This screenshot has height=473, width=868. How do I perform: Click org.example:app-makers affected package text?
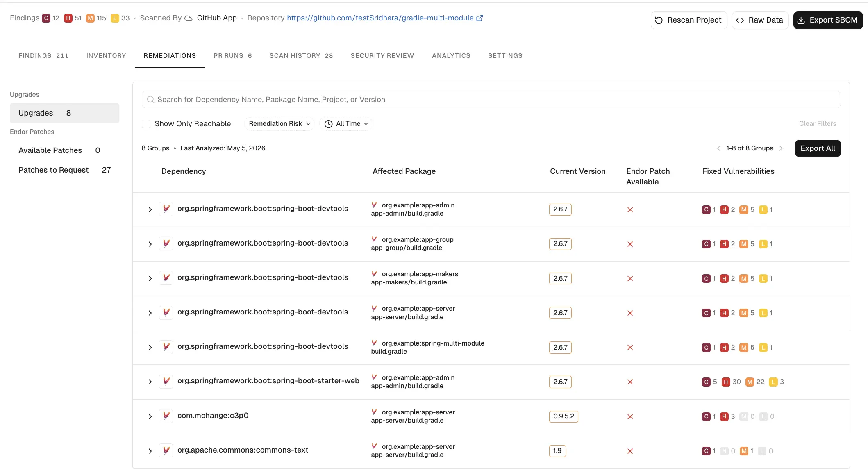point(420,274)
